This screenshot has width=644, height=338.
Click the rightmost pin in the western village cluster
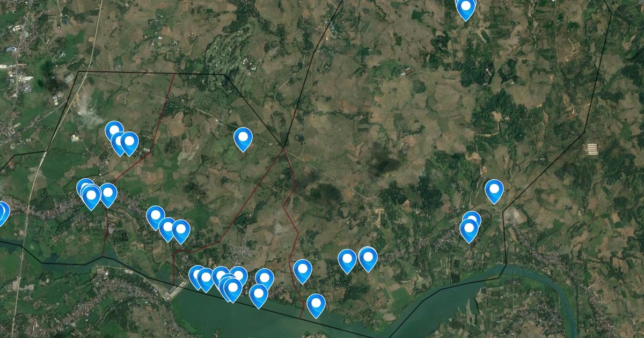click(x=108, y=195)
